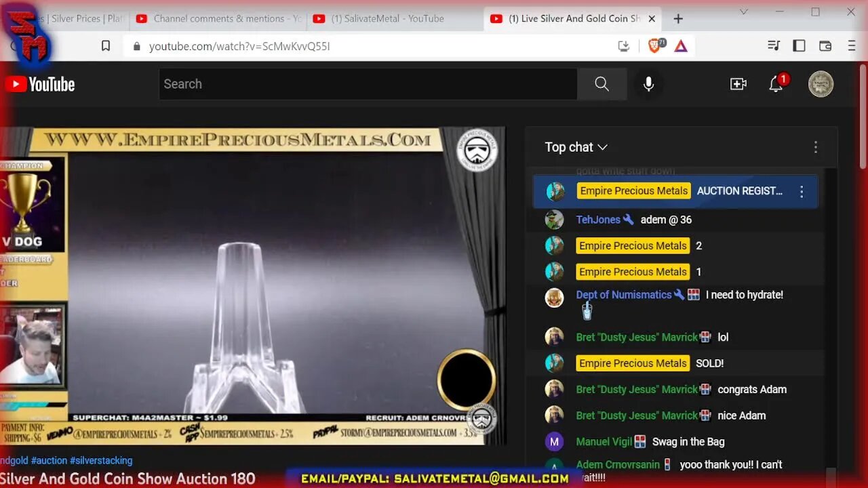Open new tab with plus button
The height and width of the screenshot is (488, 868).
tap(678, 19)
